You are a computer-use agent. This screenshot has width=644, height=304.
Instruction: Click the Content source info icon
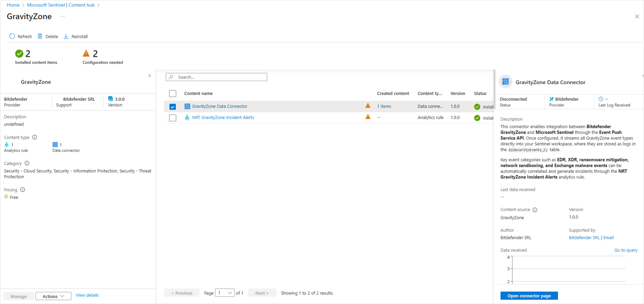pos(535,210)
